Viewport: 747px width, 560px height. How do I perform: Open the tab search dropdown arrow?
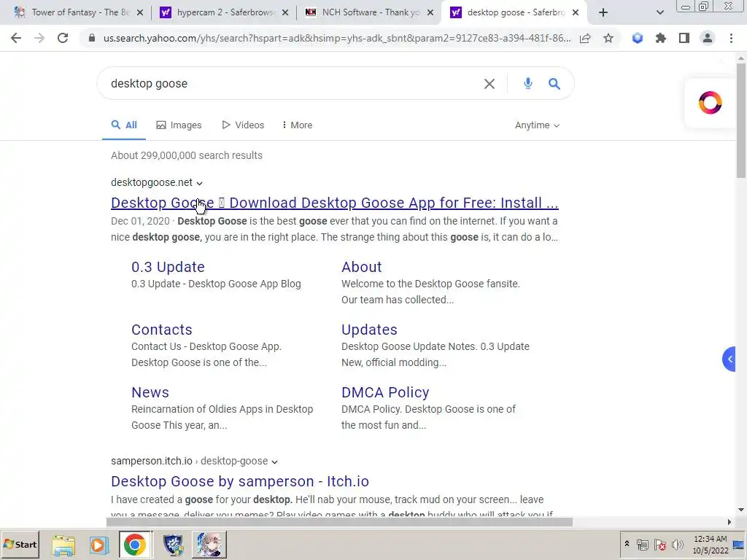click(x=659, y=12)
